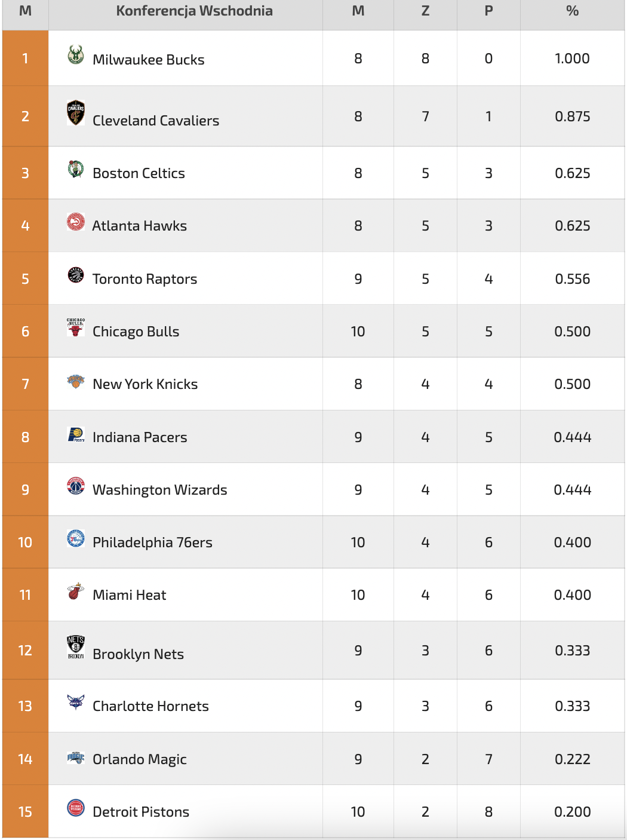The height and width of the screenshot is (840, 627).
Task: Click the Cleveland Cavaliers logo
Action: 76,113
